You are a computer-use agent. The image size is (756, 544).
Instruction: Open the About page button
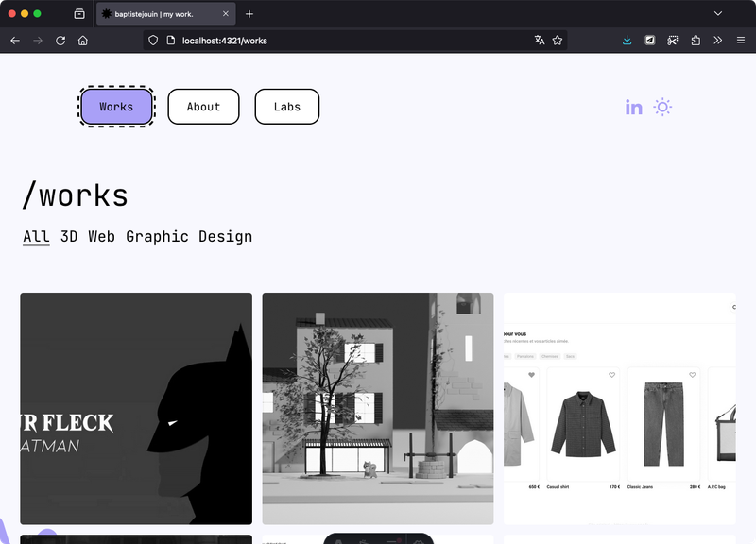pyautogui.click(x=203, y=107)
